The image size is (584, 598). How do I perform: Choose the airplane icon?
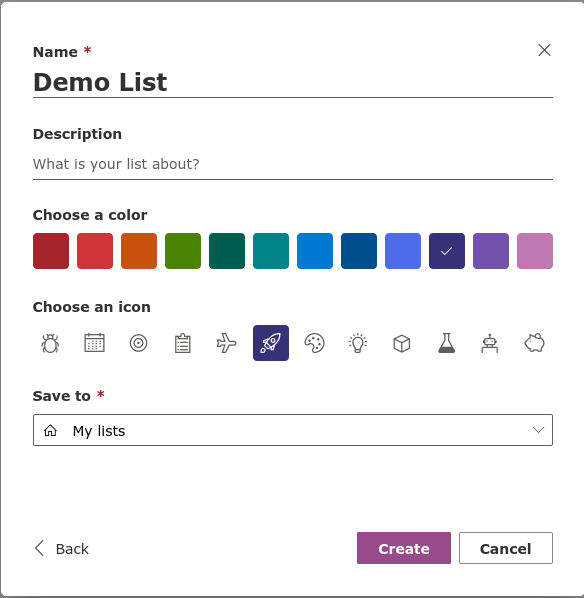[227, 343]
